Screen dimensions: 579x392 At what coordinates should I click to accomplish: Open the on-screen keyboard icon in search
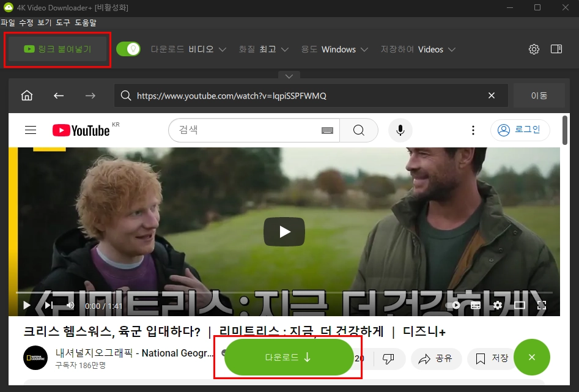(x=328, y=130)
